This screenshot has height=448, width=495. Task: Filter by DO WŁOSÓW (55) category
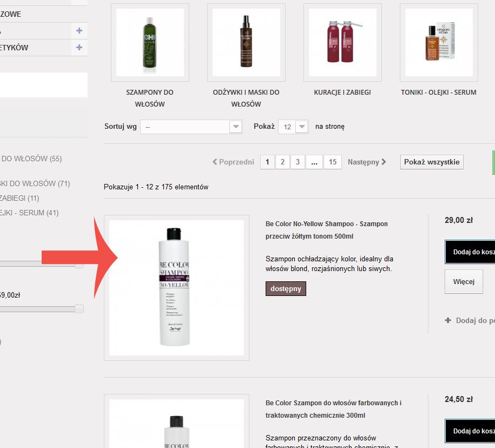point(31,159)
